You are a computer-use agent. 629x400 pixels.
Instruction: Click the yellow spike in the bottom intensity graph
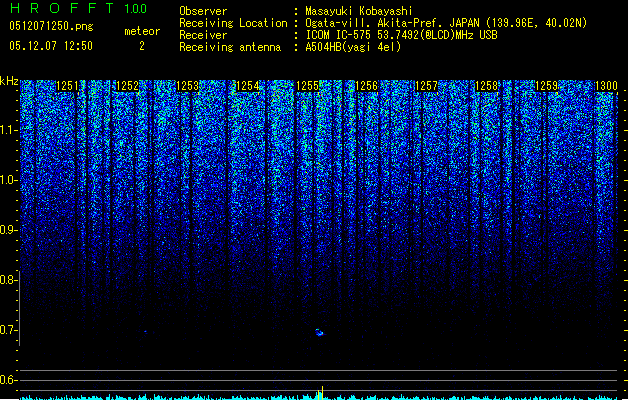pos(323,392)
